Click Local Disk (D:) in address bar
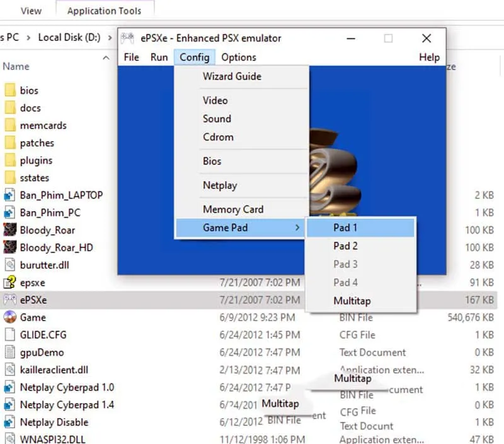Viewport: 504px width, 444px height. 69,38
